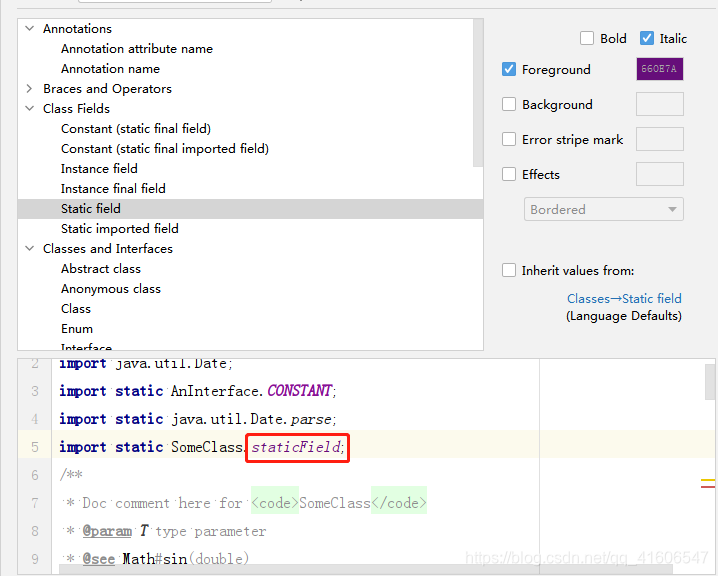Select the Class tree item
This screenshot has height=576, width=718.
coord(76,309)
